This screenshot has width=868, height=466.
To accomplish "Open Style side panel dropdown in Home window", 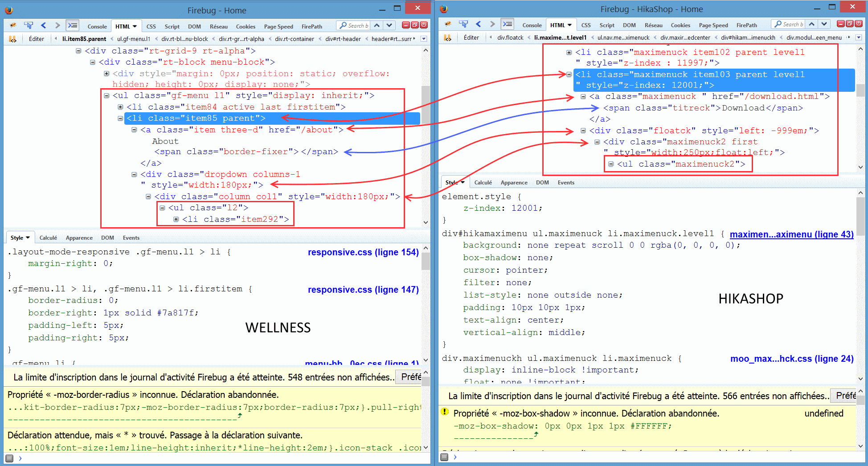I will point(28,238).
